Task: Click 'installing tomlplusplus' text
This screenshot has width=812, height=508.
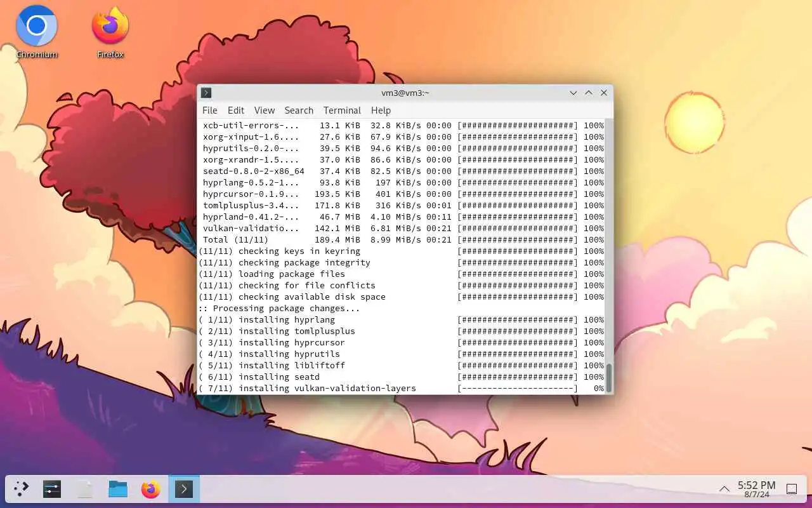Action: tap(297, 331)
